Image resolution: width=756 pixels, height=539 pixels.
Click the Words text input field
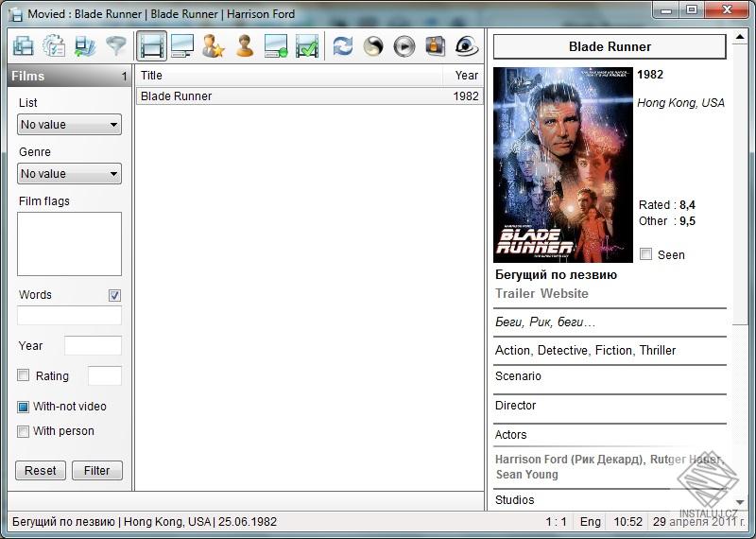point(69,316)
